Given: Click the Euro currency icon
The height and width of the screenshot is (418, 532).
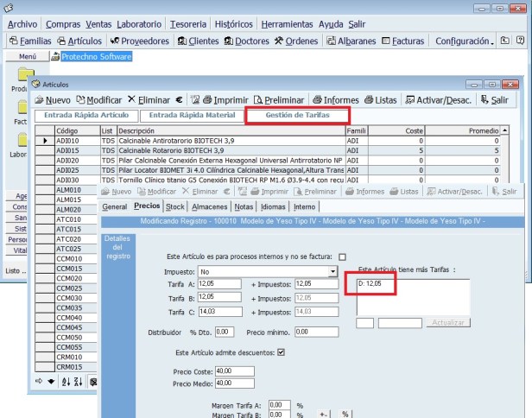Looking at the screenshot, I should 179,100.
